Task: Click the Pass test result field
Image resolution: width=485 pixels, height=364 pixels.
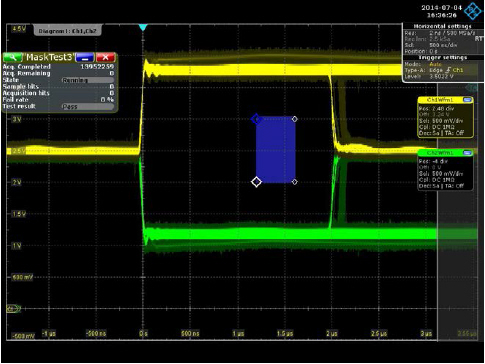Action: [x=88, y=107]
